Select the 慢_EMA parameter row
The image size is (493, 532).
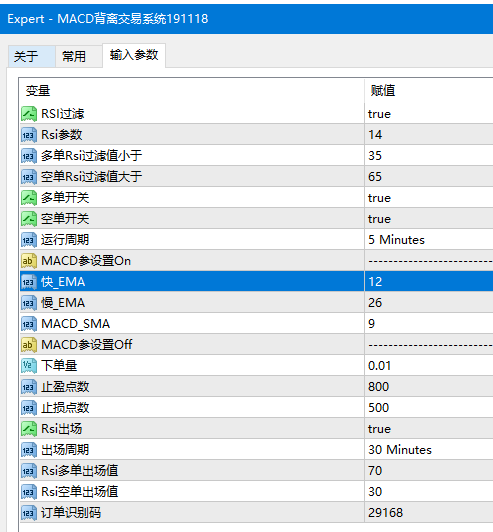(257, 303)
